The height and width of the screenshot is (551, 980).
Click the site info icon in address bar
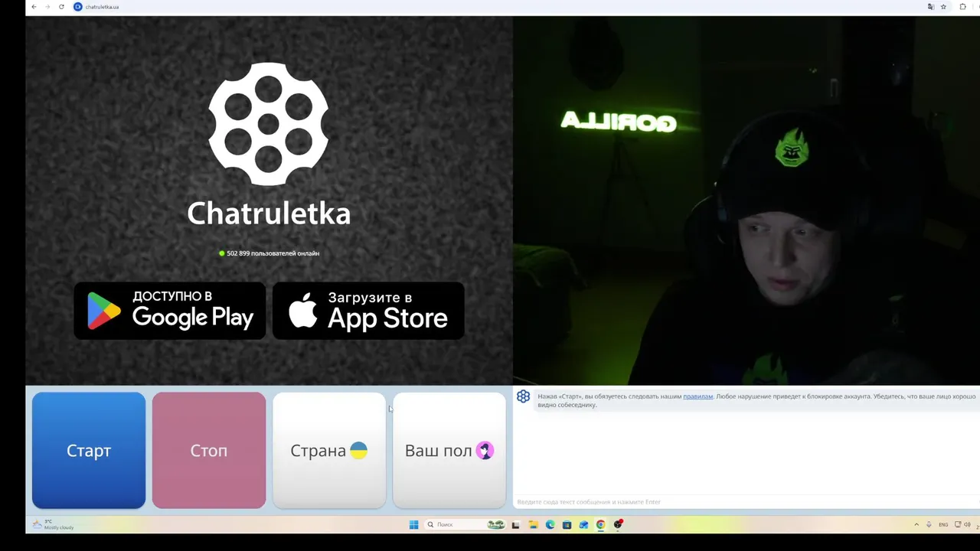click(77, 7)
